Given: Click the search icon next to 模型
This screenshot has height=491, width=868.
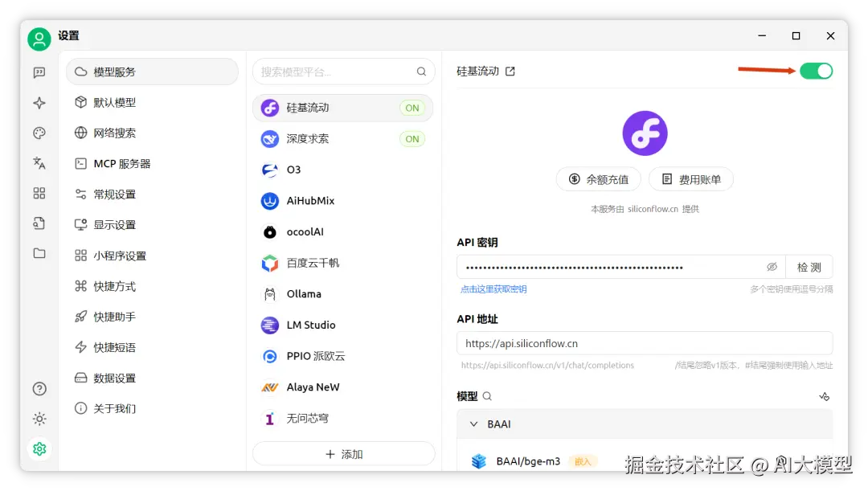Looking at the screenshot, I should coord(487,396).
